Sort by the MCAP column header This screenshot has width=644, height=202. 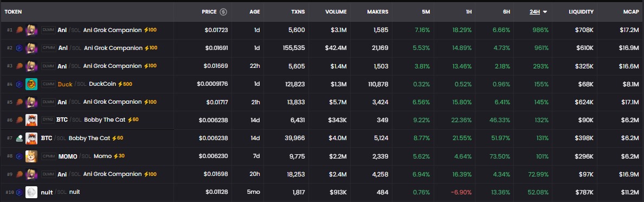click(631, 12)
